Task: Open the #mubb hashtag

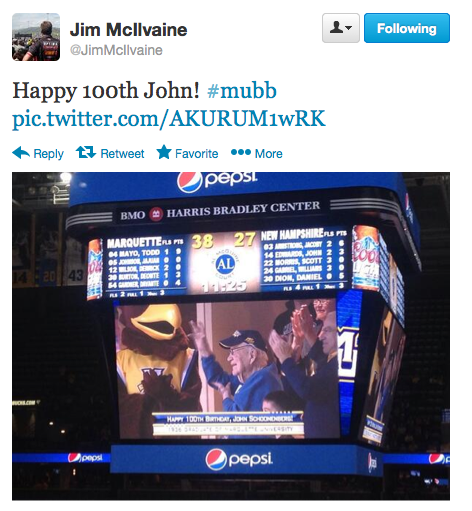Action: [242, 90]
